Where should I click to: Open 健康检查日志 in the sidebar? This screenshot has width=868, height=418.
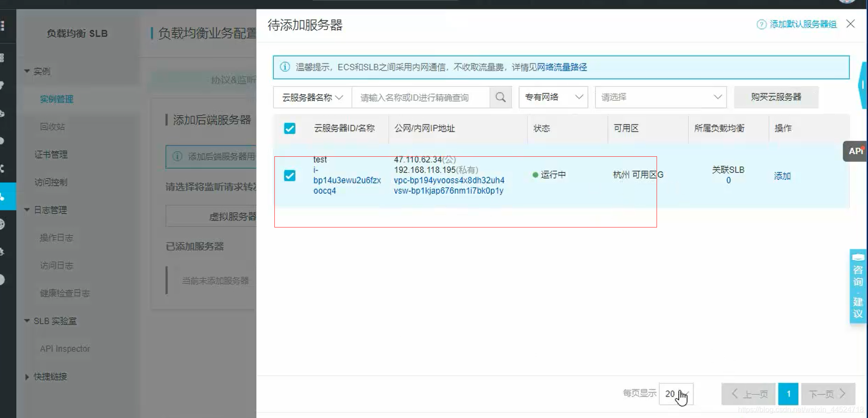click(65, 293)
